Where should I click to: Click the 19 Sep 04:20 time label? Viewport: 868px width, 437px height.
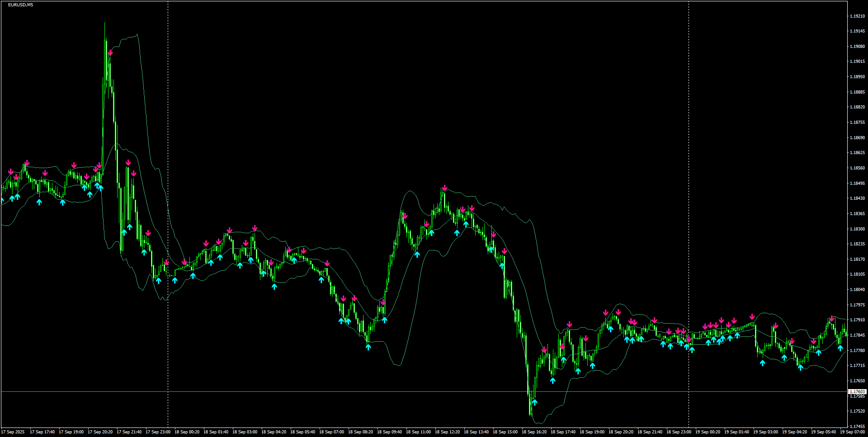pyautogui.click(x=794, y=432)
